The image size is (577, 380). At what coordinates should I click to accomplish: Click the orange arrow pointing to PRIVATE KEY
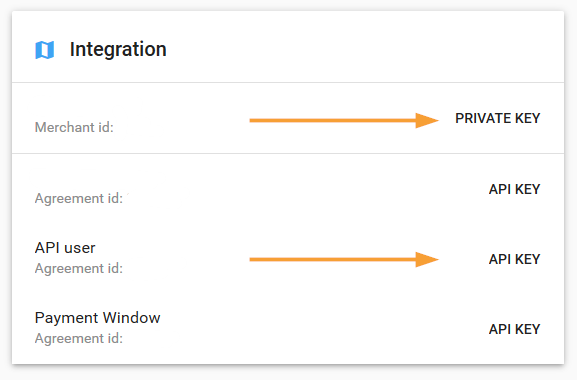tap(344, 120)
